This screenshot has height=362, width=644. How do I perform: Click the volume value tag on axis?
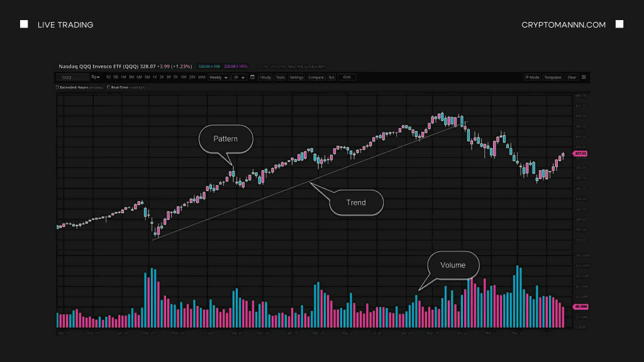580,307
